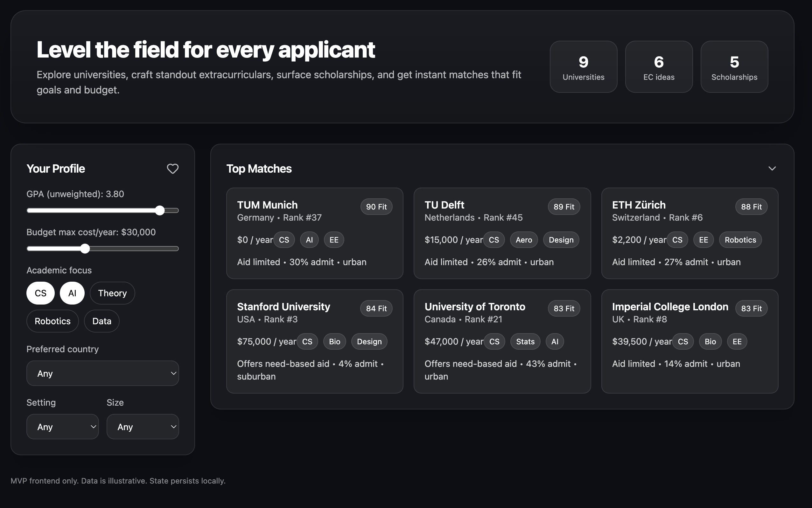812x508 pixels.
Task: Click the Aero tag on TU Delft card
Action: click(x=523, y=240)
